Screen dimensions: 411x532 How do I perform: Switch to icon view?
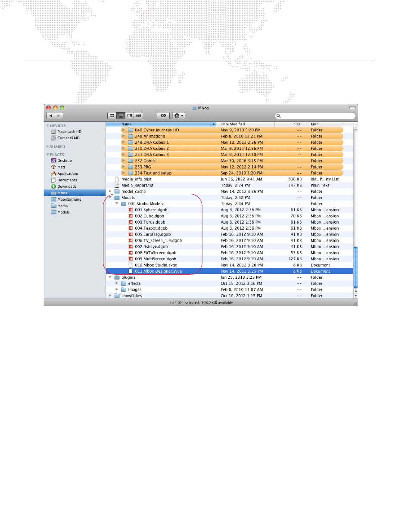(x=112, y=115)
